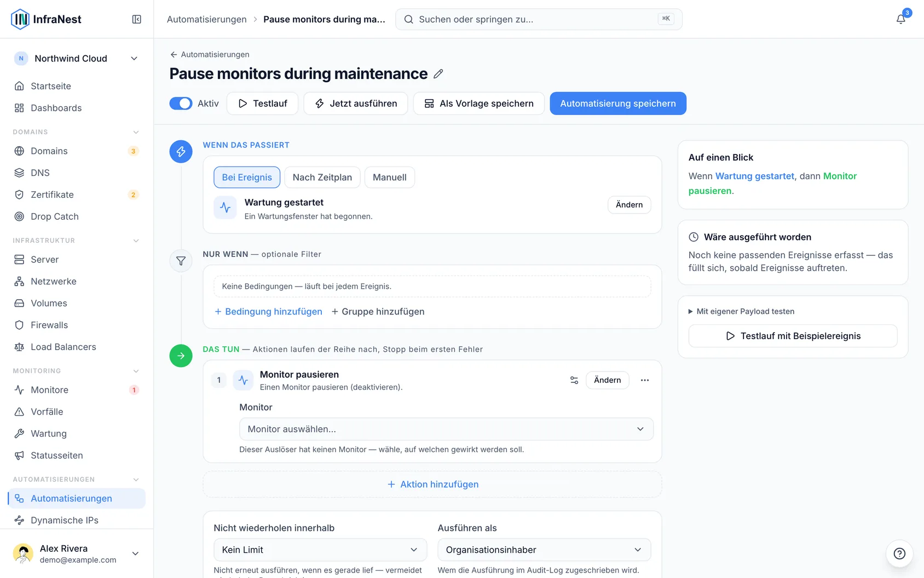Open three-dot menu for Monitor pausieren
Screen dimensions: 924x578
pos(645,380)
